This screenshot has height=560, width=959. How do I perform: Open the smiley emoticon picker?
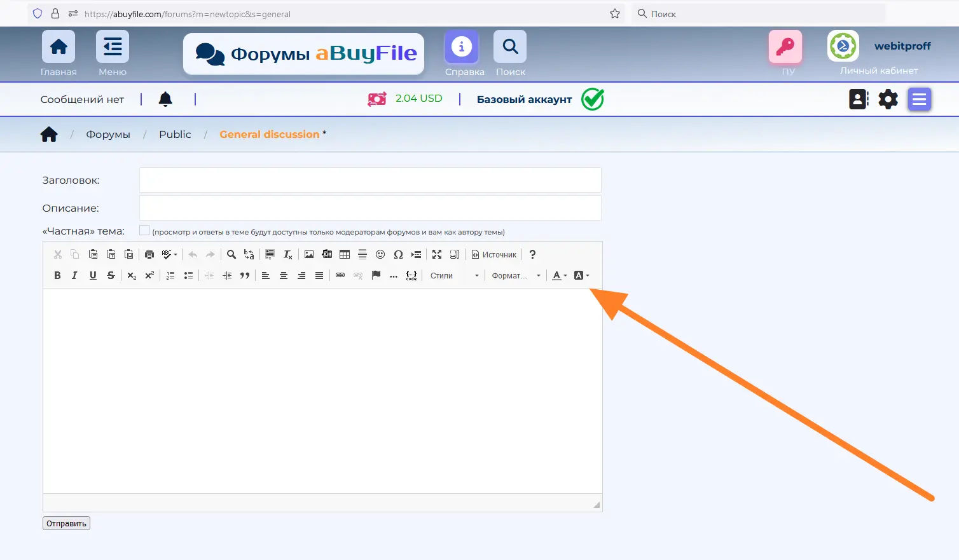point(380,254)
